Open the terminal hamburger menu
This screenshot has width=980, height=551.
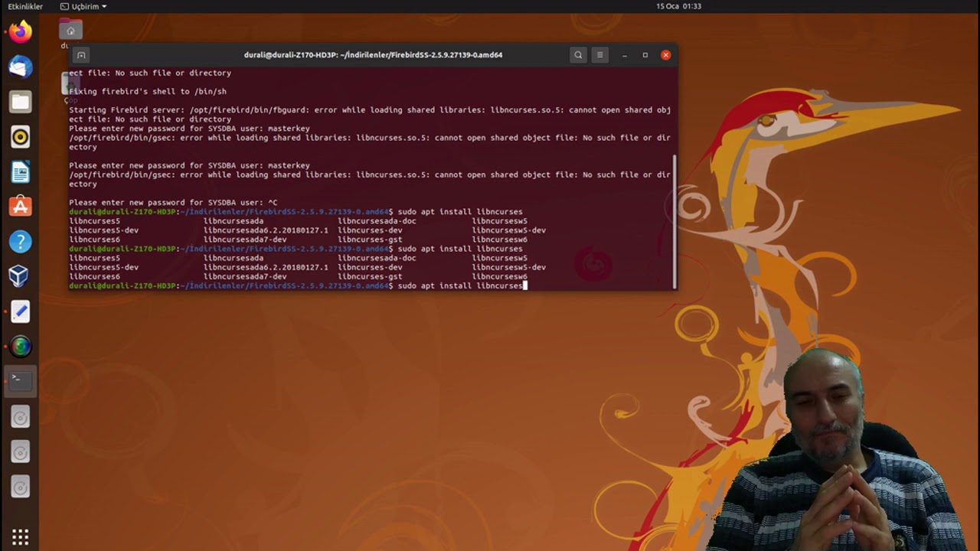[x=599, y=55]
